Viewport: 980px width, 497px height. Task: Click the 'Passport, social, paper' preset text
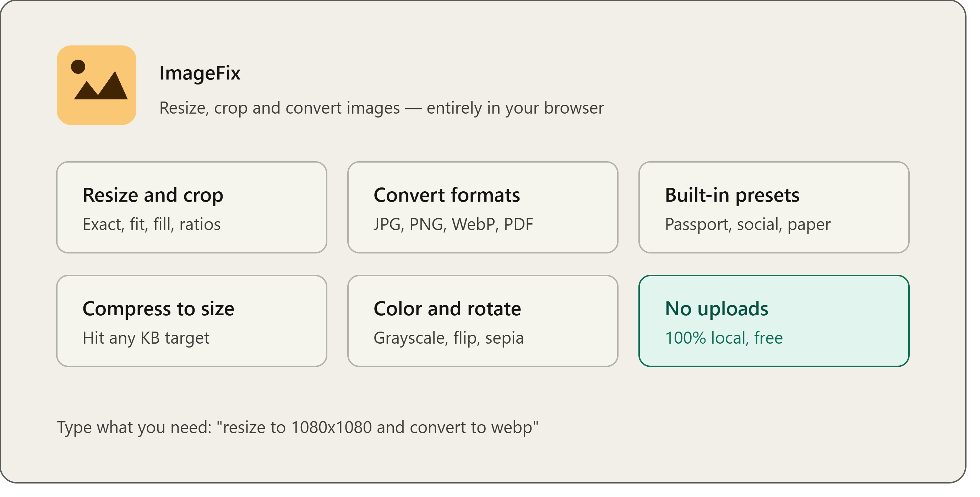tap(747, 224)
